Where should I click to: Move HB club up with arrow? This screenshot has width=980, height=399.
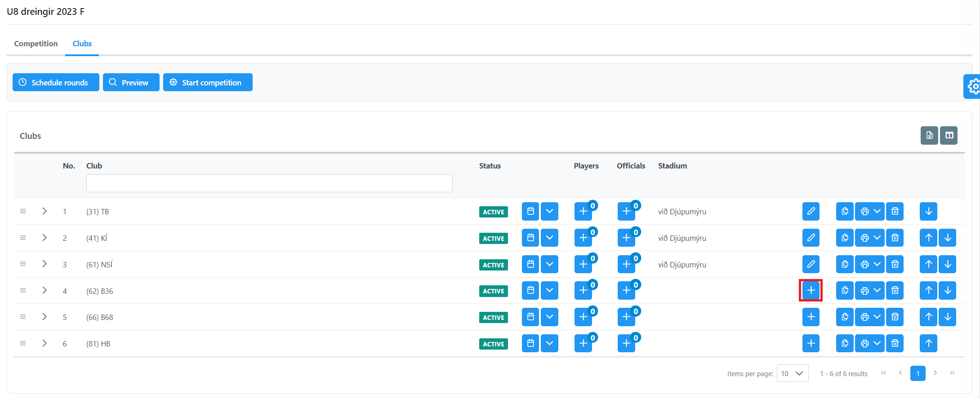tap(928, 344)
